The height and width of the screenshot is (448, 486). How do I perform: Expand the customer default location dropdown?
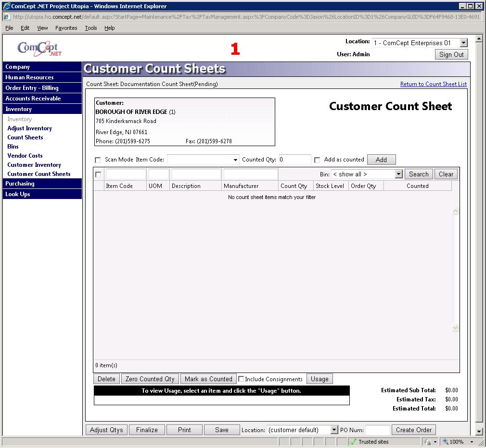click(334, 430)
